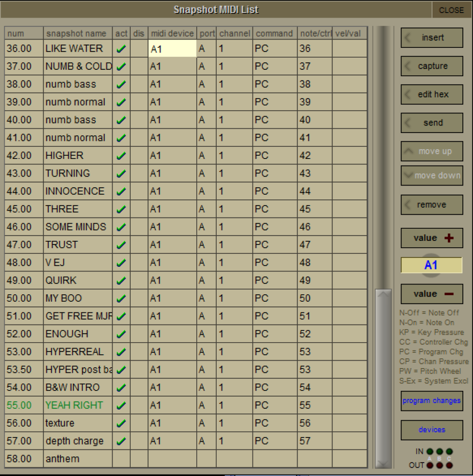Toggle act checkmark for TRUST
The height and width of the screenshot is (476, 473).
[x=121, y=245]
